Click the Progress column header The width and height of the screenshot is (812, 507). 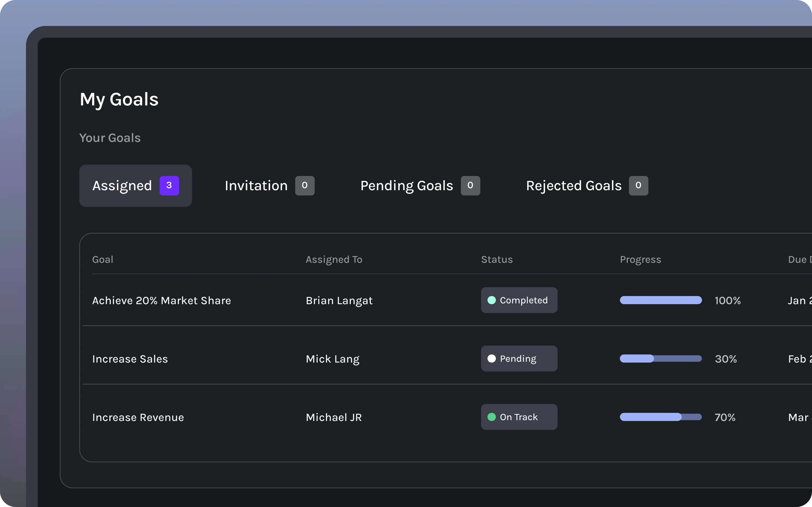(640, 260)
